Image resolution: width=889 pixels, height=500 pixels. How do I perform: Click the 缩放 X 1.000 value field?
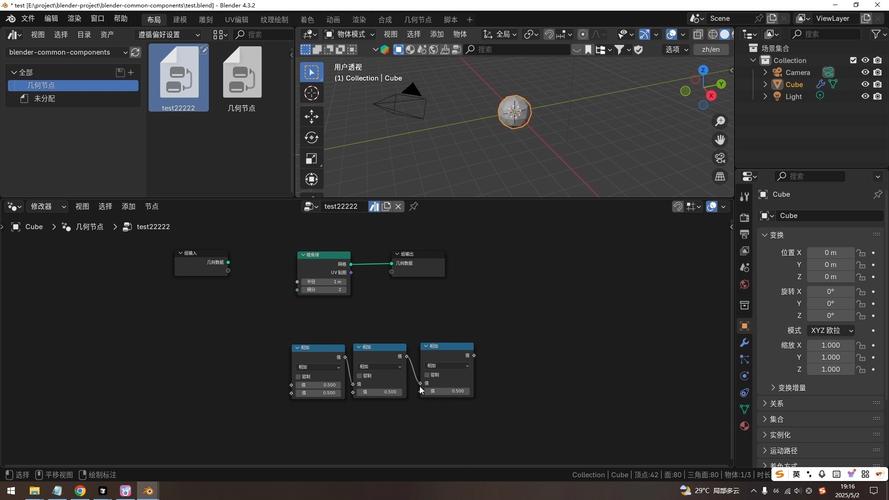tap(831, 345)
